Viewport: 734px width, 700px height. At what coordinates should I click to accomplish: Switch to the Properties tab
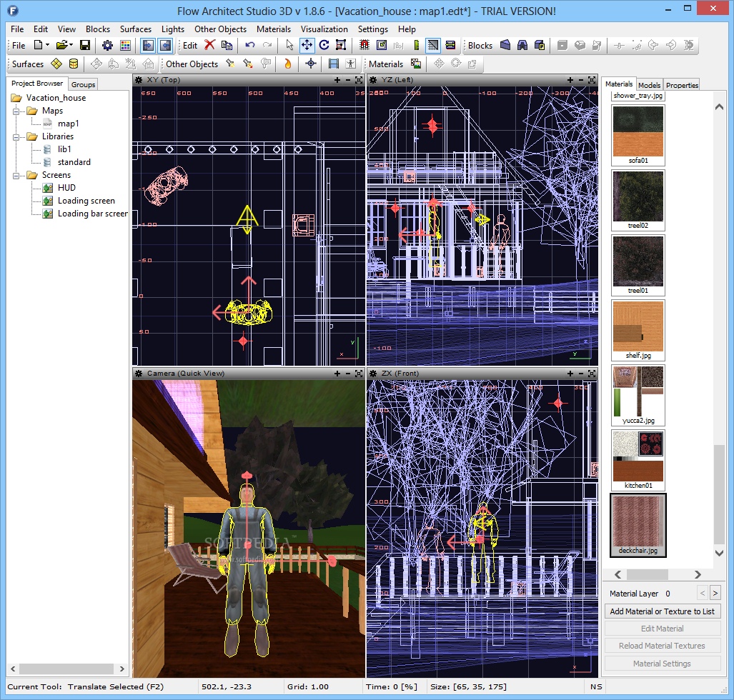[682, 85]
